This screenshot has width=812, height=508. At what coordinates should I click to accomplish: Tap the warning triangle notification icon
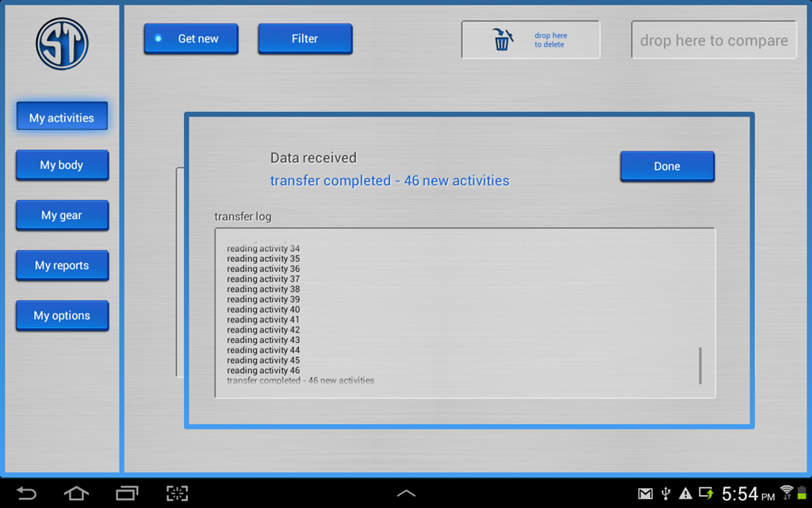[x=686, y=494]
